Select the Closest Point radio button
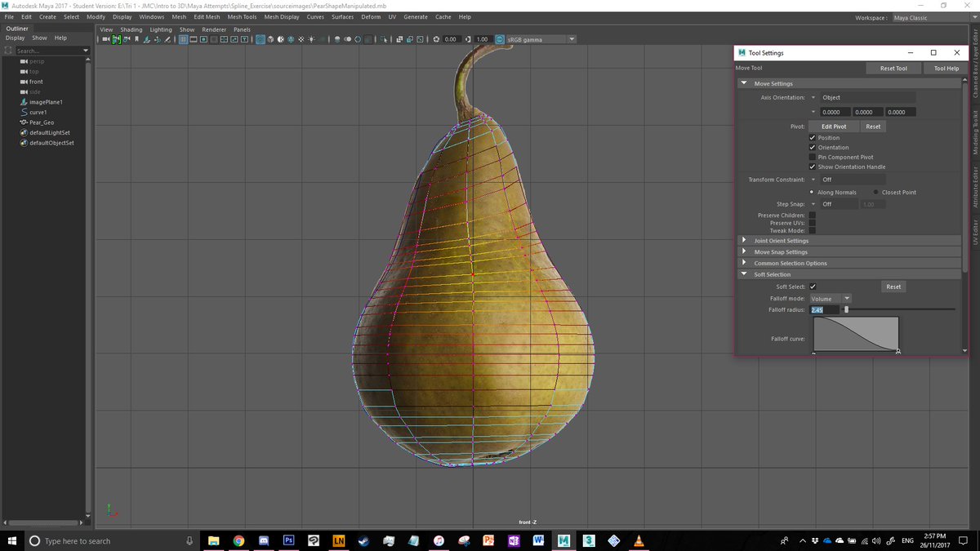Screen dimensions: 980x551 click(875, 193)
